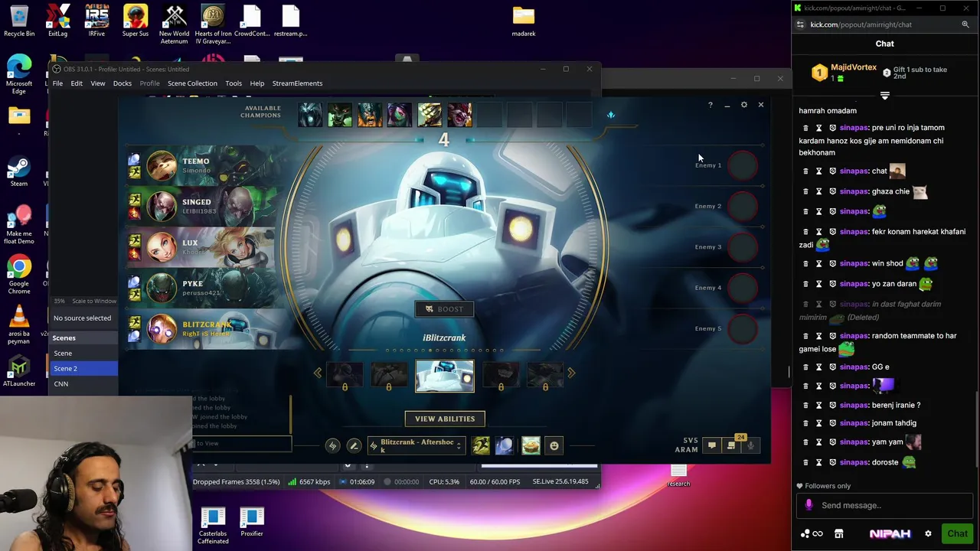Open madarek folder on desktop
This screenshot has width=980, height=551.
point(524,21)
